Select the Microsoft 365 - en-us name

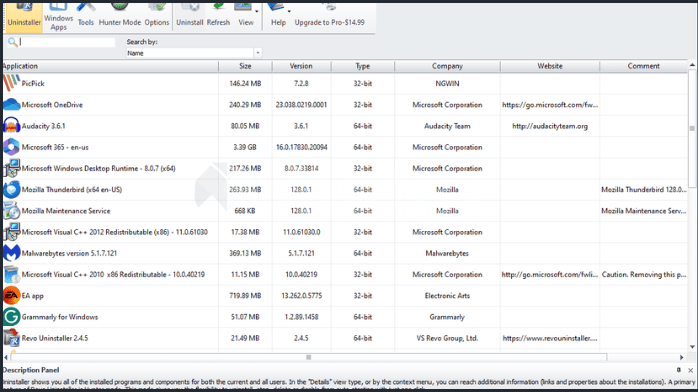point(55,147)
